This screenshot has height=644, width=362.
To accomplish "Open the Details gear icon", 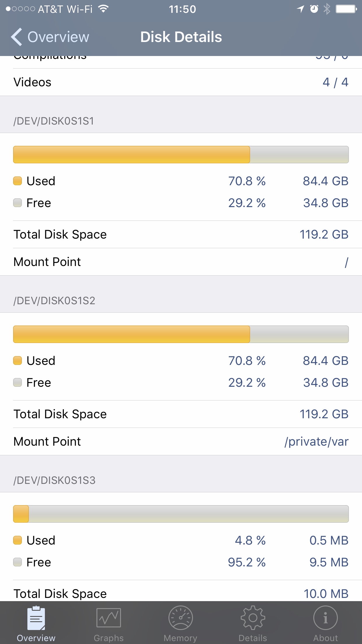I will click(253, 618).
